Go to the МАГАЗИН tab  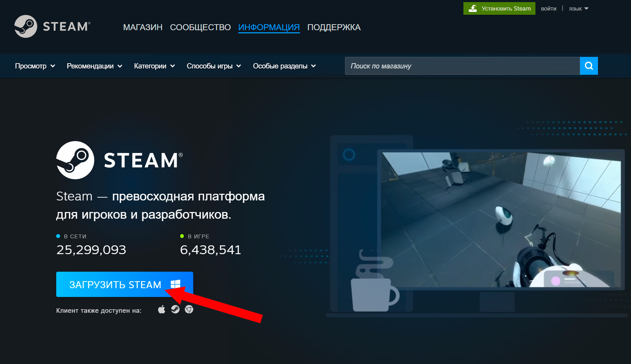pos(143,27)
